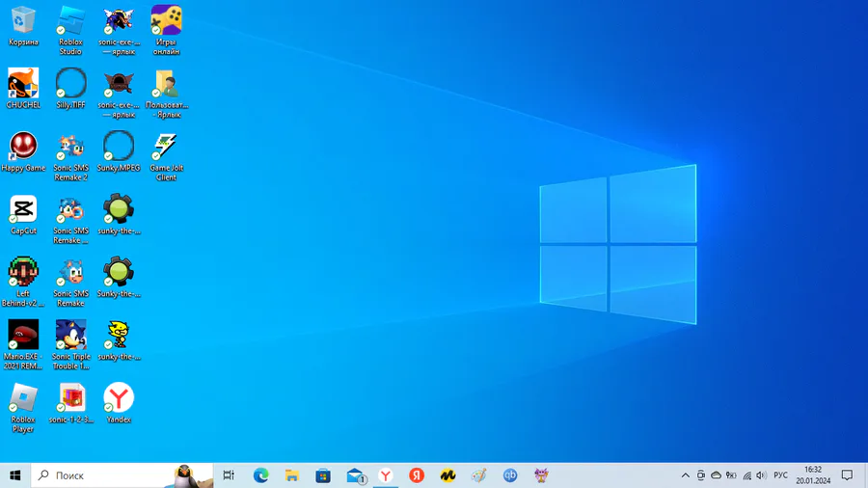868x488 pixels.
Task: Open Microsoft Edge from the taskbar
Action: click(x=260, y=475)
